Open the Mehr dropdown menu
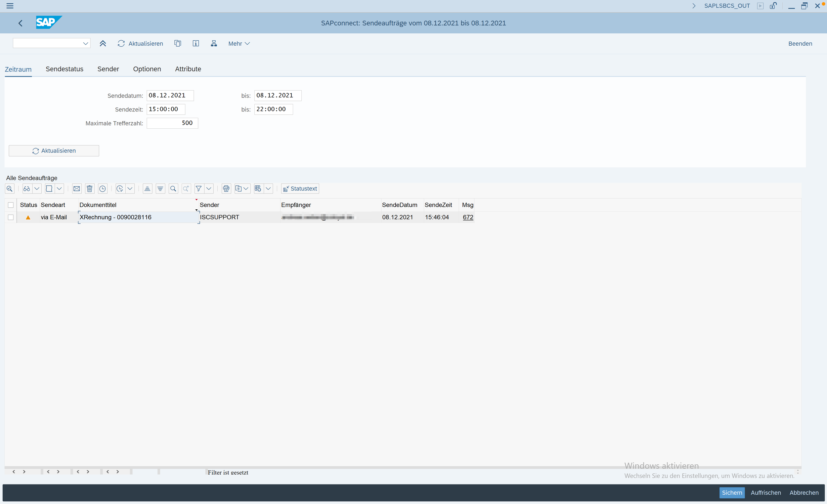The image size is (827, 504). click(x=239, y=44)
